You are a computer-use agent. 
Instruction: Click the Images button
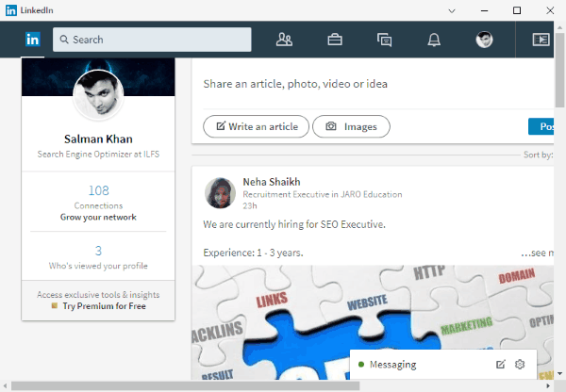351,126
